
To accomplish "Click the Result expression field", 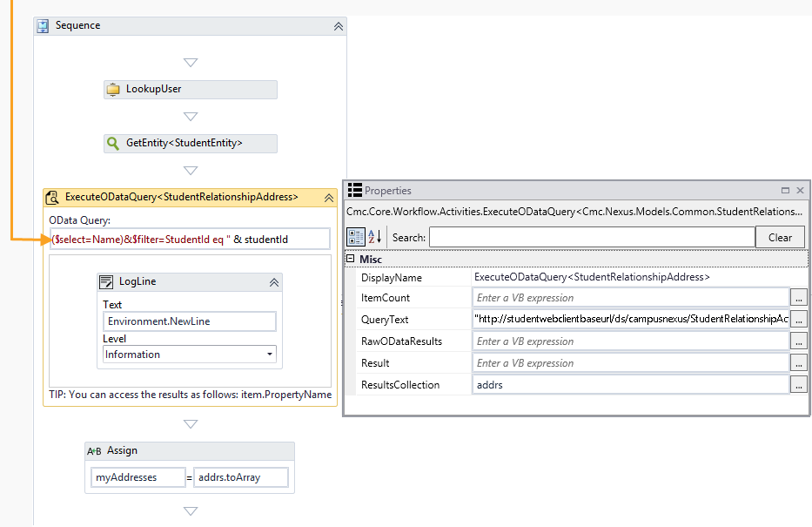I will (630, 362).
